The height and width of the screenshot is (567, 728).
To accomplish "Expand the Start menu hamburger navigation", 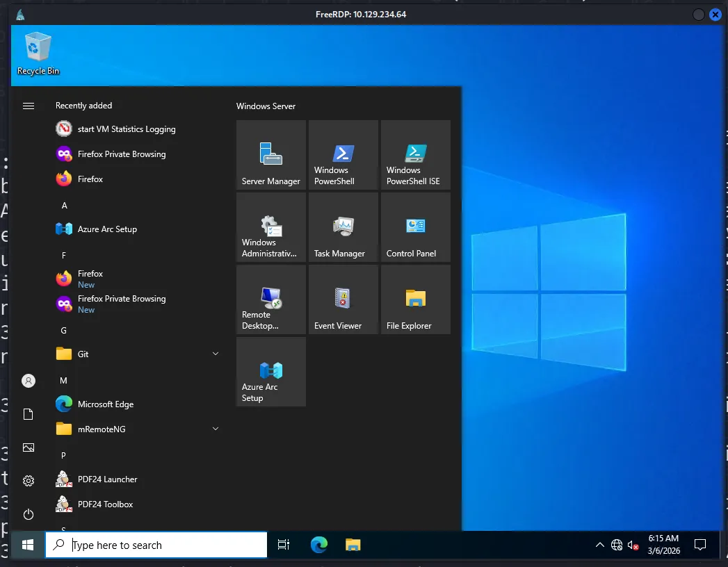I will pos(29,106).
